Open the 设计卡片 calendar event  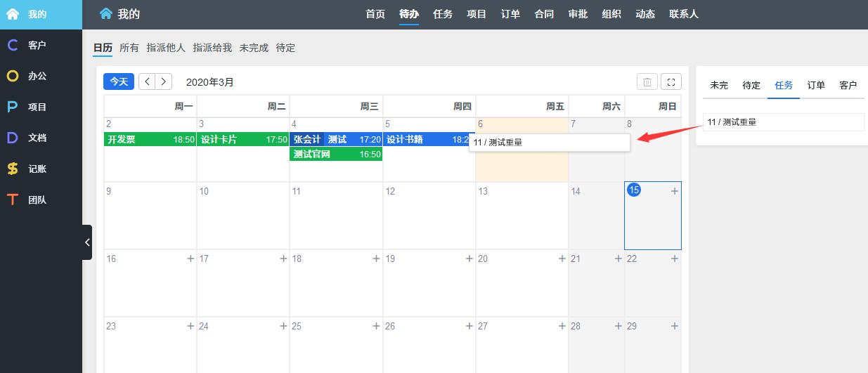243,139
